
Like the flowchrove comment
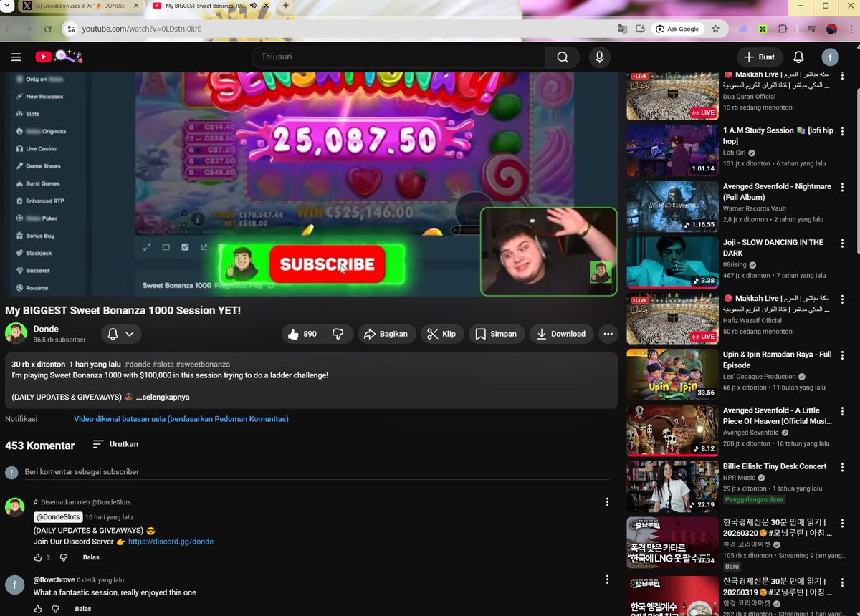pos(38,609)
